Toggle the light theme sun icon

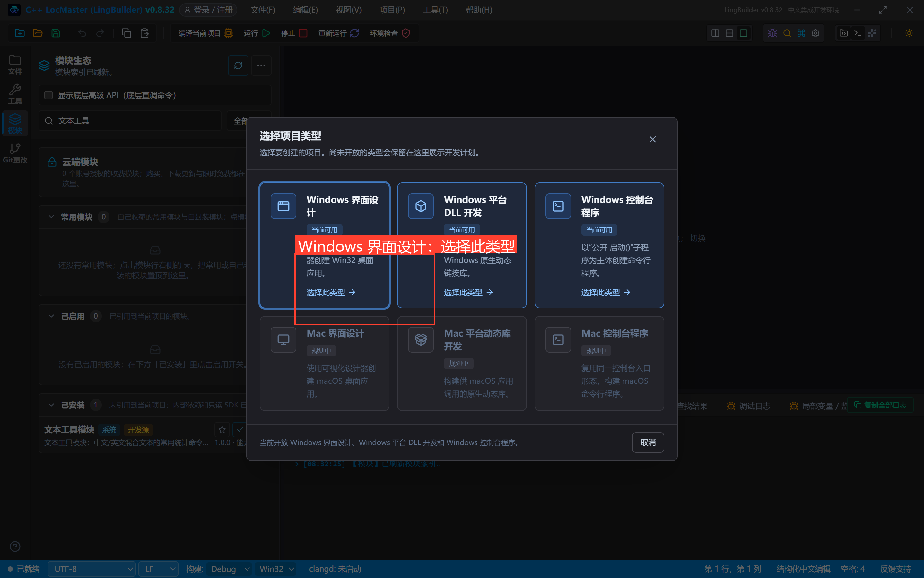click(x=909, y=33)
